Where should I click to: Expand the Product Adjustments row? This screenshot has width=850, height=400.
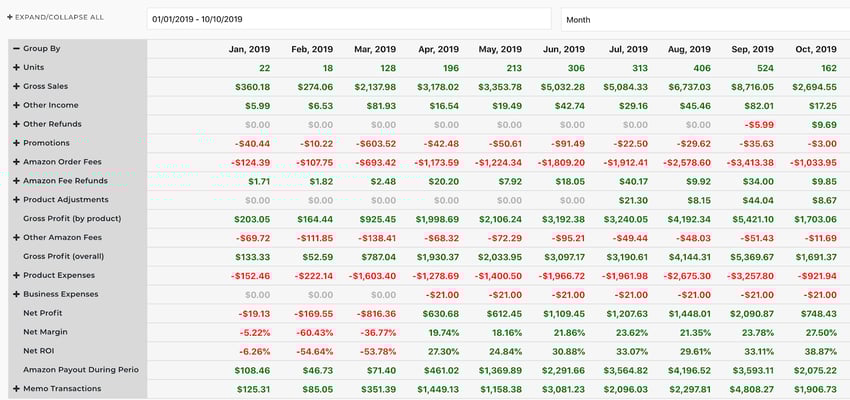click(16, 200)
